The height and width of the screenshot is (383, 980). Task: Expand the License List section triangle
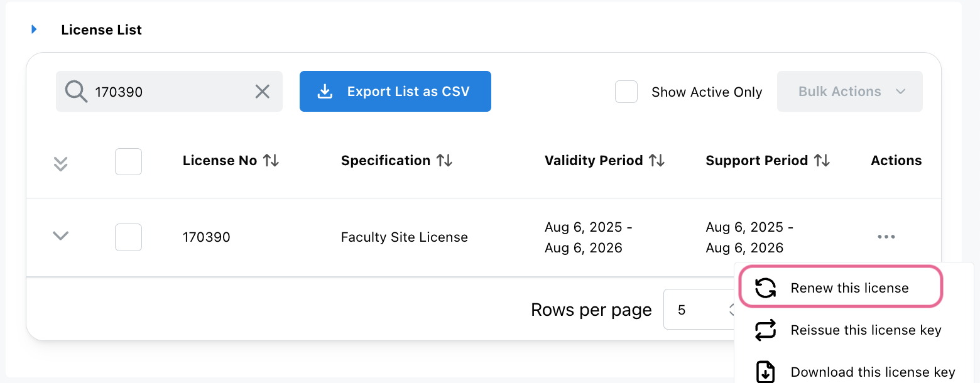coord(34,30)
